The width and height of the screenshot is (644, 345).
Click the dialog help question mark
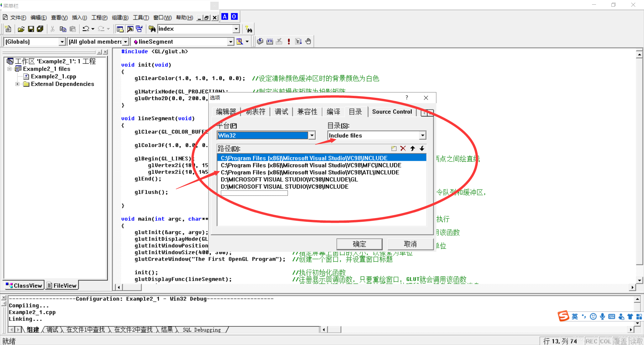407,97
